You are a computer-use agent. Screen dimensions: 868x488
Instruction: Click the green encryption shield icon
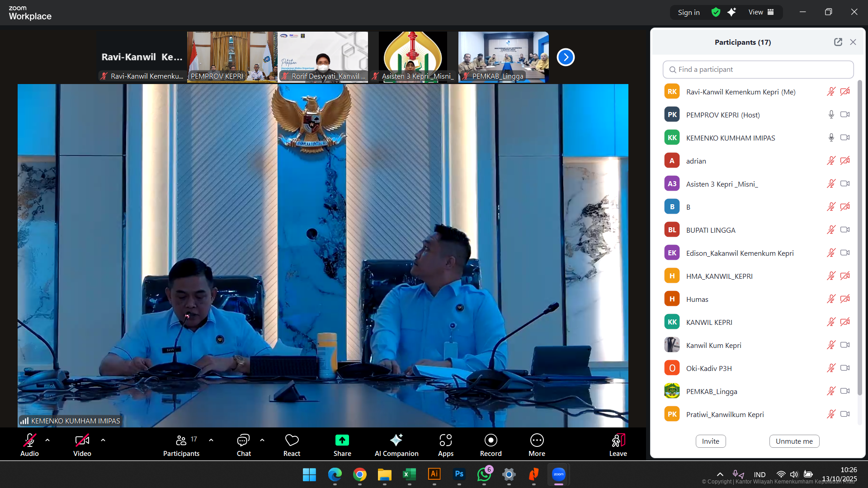716,12
